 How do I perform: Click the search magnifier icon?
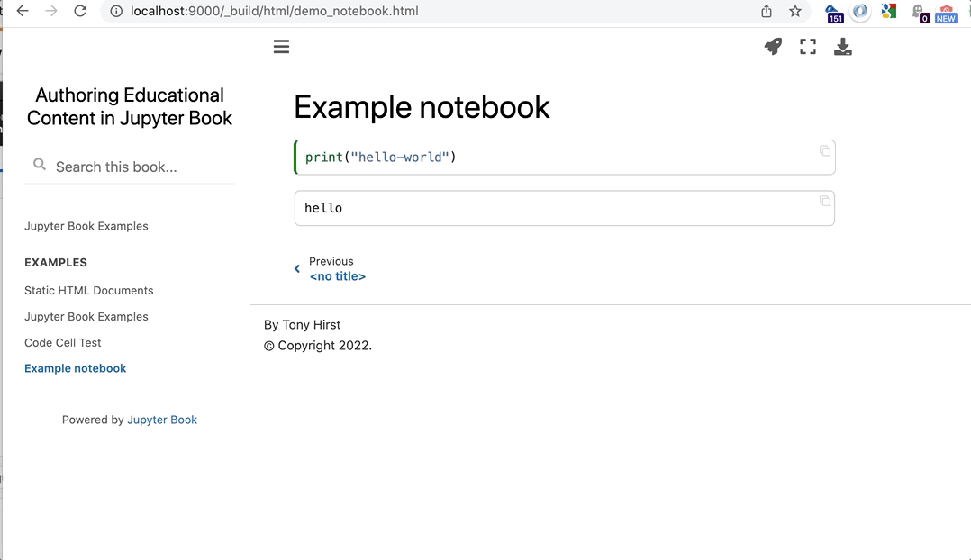[40, 165]
